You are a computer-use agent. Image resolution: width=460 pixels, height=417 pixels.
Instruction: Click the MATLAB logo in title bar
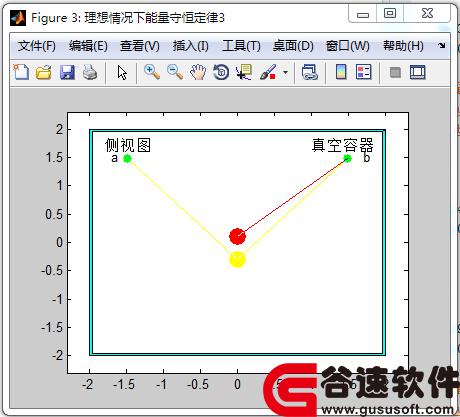click(x=18, y=18)
